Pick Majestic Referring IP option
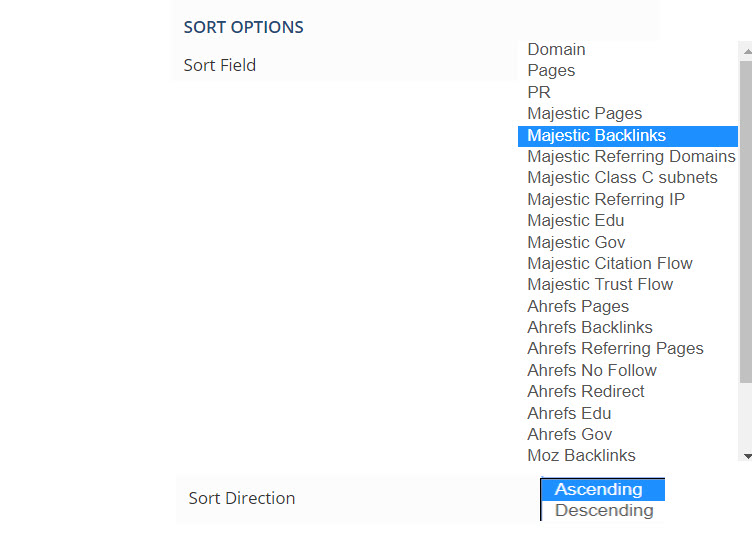This screenshot has width=752, height=556. click(606, 199)
